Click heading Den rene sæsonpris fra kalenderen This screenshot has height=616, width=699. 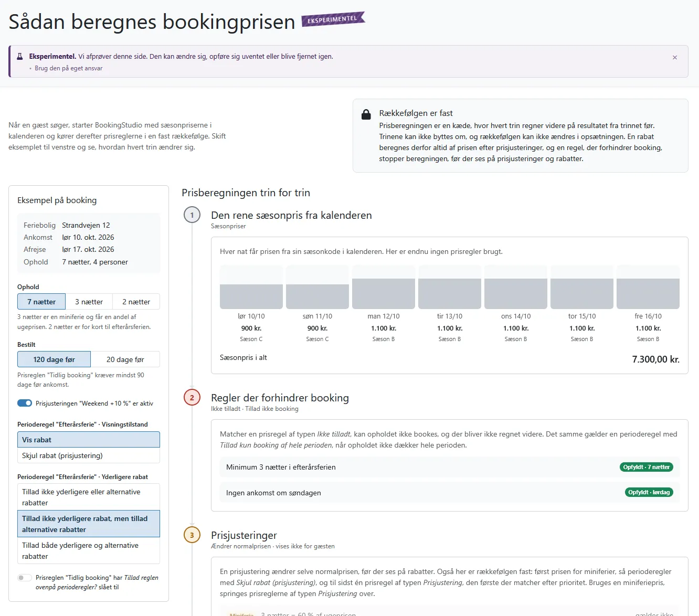click(291, 215)
